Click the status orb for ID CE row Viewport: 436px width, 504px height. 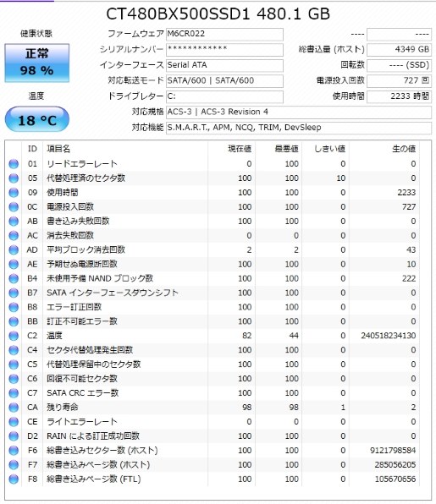14,422
